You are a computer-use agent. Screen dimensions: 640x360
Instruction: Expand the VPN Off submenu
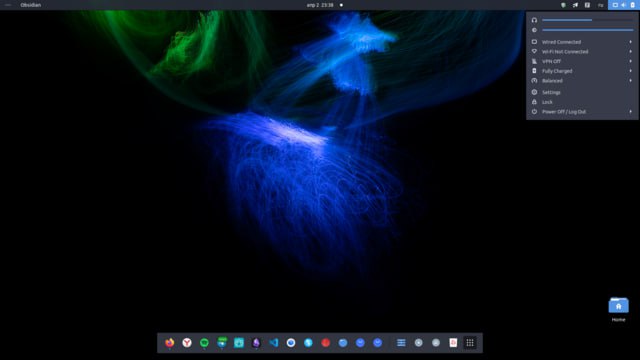pyautogui.click(x=582, y=61)
